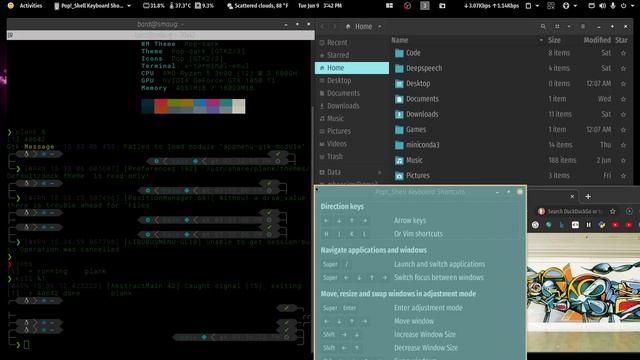Screen dimensions: 640x360
Task: Click the folder indicator icon in the top bar
Action: (x=442, y=6)
